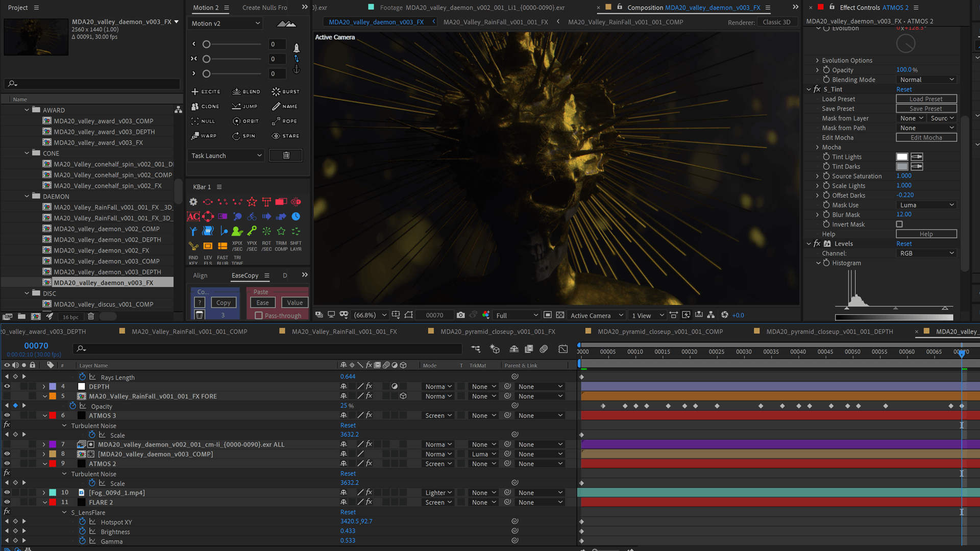Expand the S_Tint effect controls section
980x551 pixels.
[x=812, y=89]
